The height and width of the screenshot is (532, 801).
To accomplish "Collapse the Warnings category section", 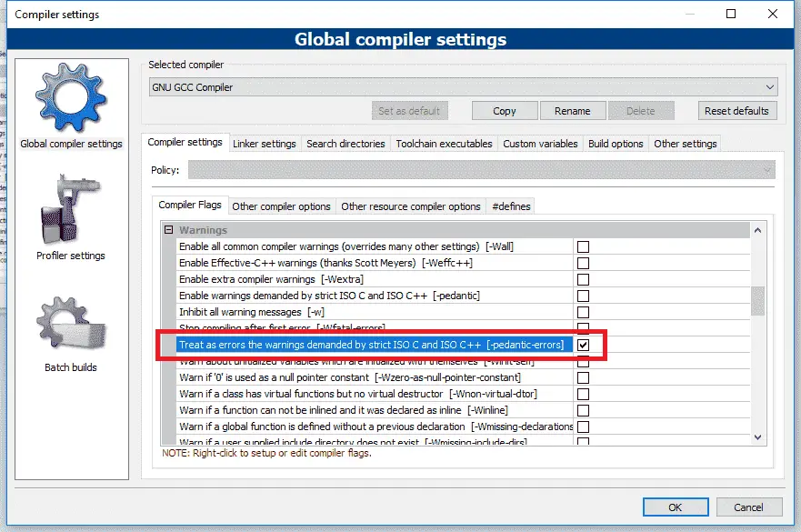I will 168,230.
